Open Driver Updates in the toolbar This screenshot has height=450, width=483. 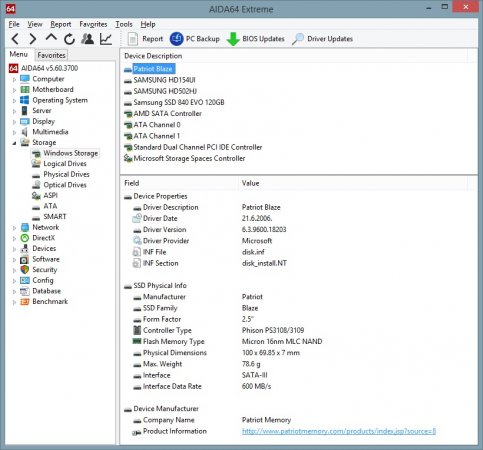pyautogui.click(x=322, y=39)
